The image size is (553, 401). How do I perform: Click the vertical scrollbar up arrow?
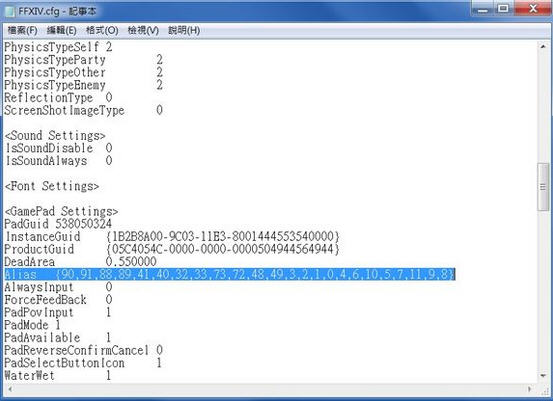[543, 47]
